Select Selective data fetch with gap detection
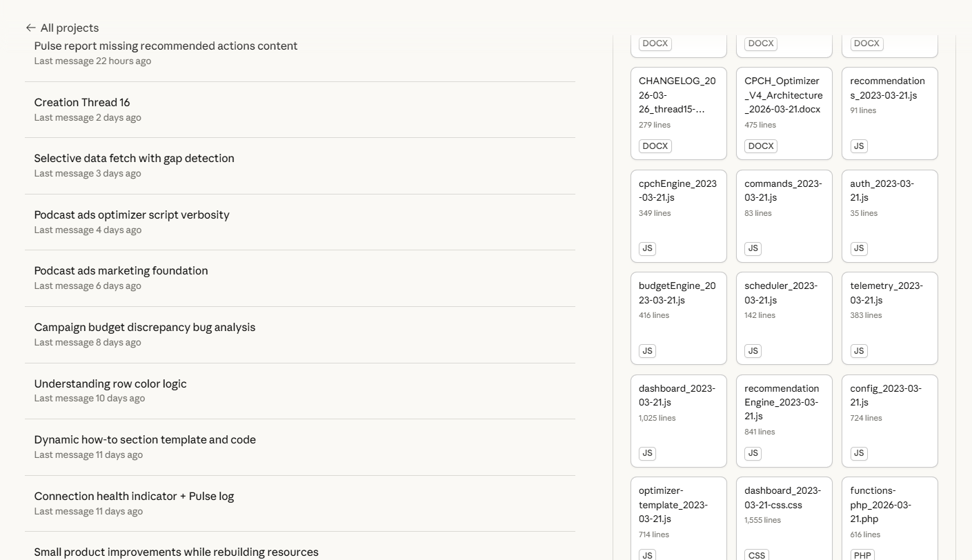The height and width of the screenshot is (560, 972). (134, 159)
